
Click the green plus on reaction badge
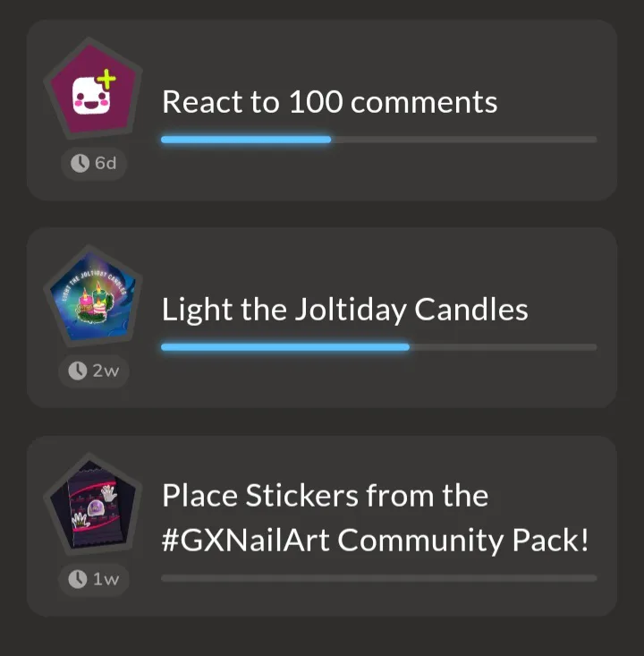click(106, 79)
